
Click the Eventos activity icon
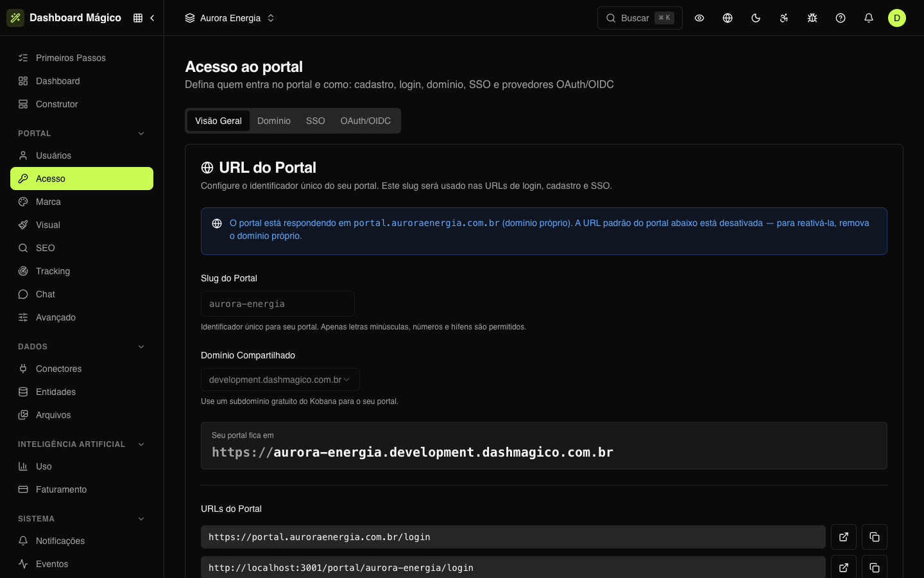coord(23,564)
